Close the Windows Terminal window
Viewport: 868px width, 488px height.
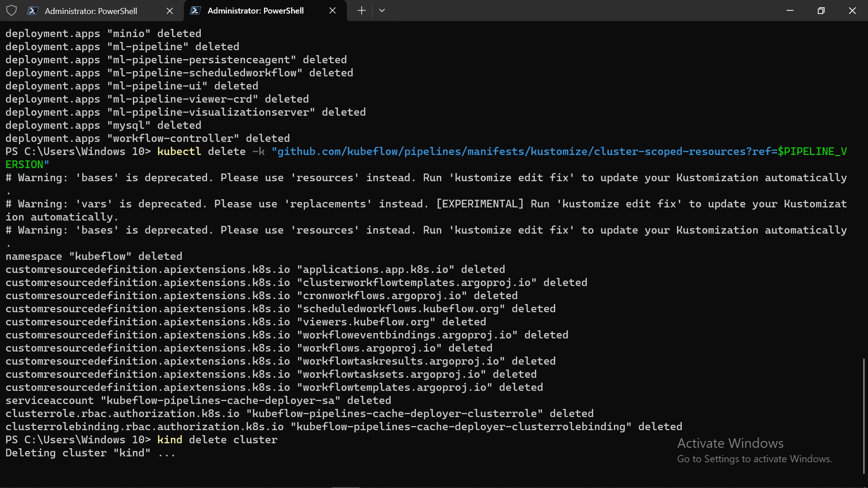coord(852,10)
